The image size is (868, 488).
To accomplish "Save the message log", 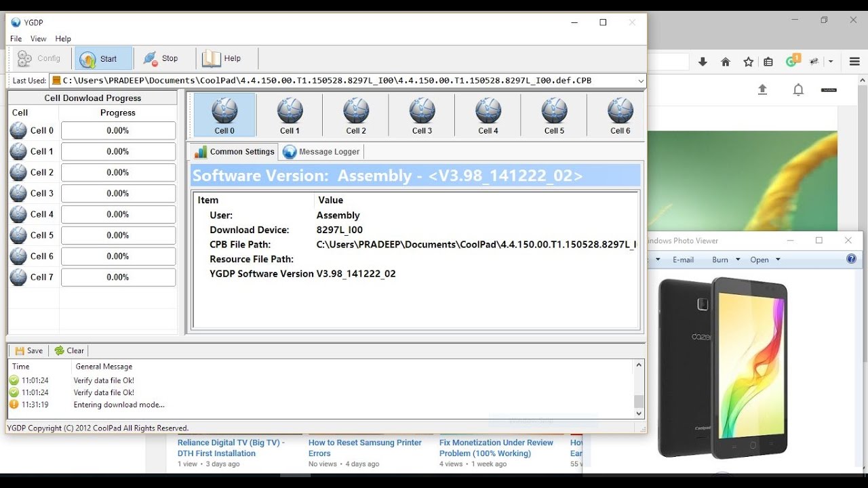I will coord(28,350).
